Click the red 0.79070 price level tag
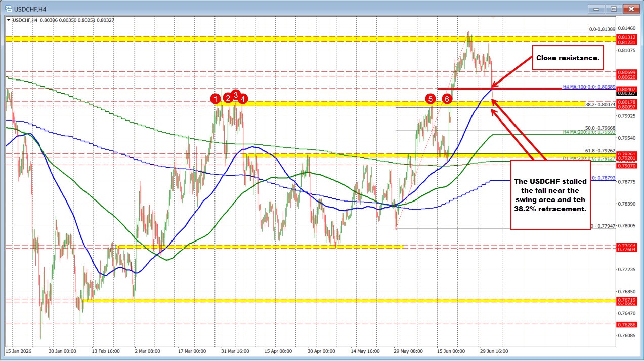Viewport: 644px width, 361px height. coord(626,165)
